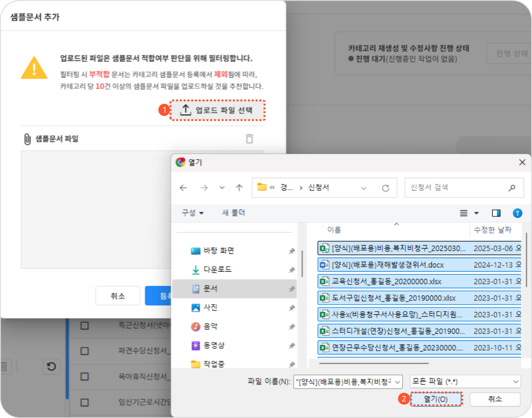This screenshot has width=532, height=418.
Task: Click the undo arrow icon at bottom left
Action: click(51, 366)
